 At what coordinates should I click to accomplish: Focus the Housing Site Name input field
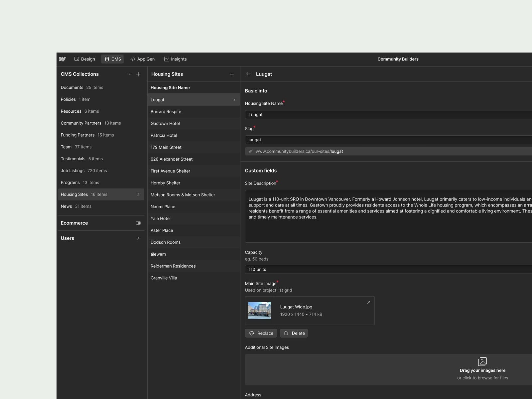click(x=388, y=115)
